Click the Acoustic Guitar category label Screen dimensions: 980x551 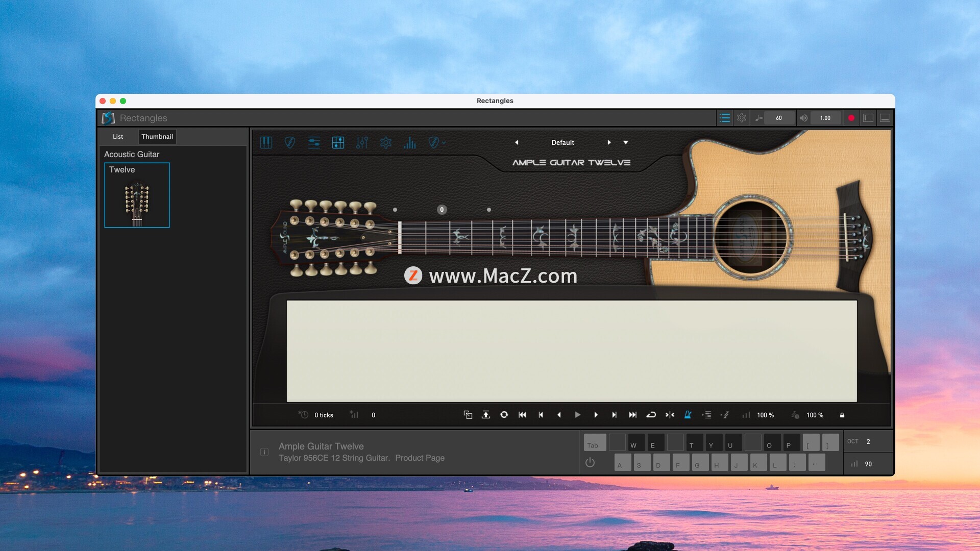(x=132, y=154)
